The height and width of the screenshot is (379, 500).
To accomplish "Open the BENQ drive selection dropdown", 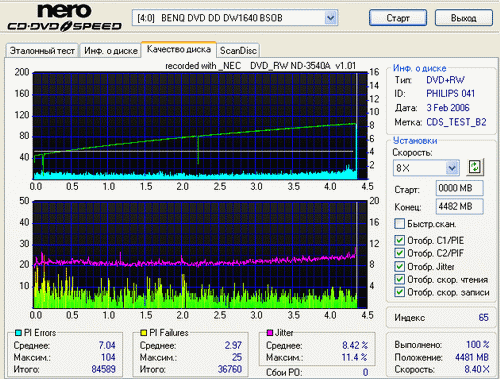I will tap(330, 18).
